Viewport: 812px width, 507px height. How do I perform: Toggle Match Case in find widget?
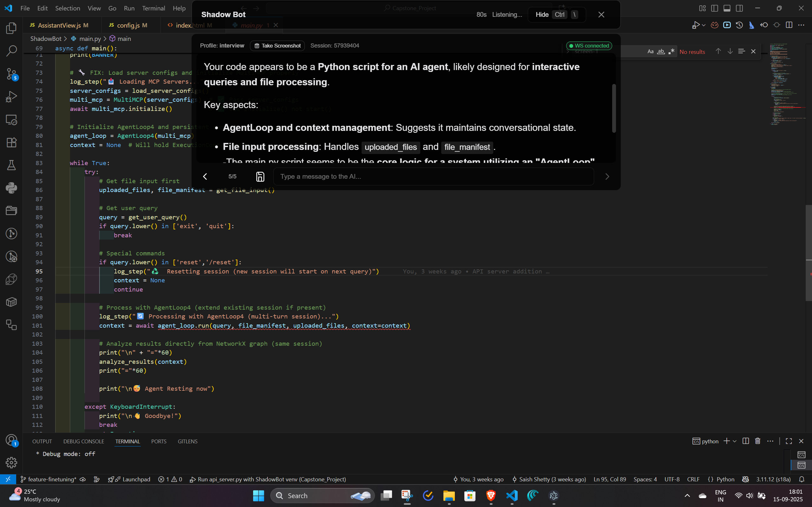point(650,51)
